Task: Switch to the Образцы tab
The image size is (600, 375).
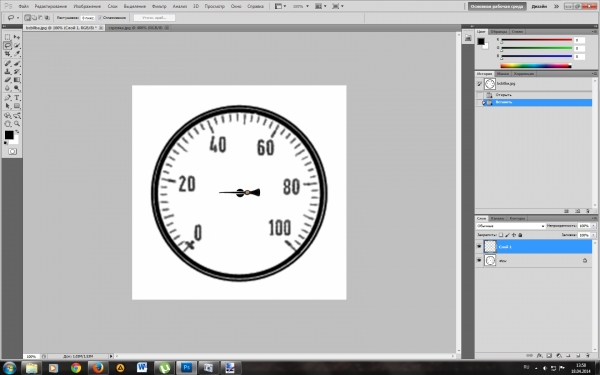Action: [x=499, y=32]
